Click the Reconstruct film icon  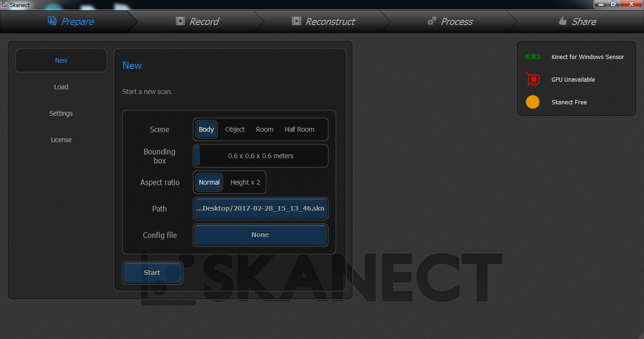[x=296, y=21]
